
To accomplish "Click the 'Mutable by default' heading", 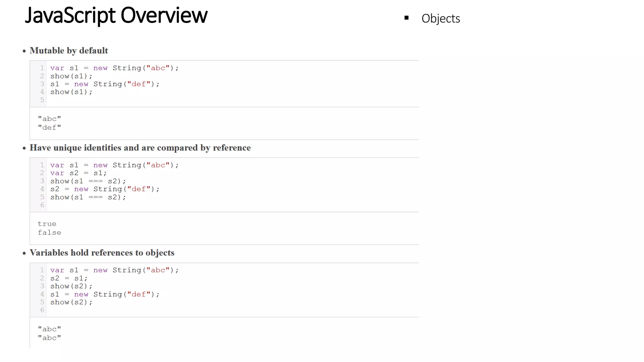I will 69,51.
